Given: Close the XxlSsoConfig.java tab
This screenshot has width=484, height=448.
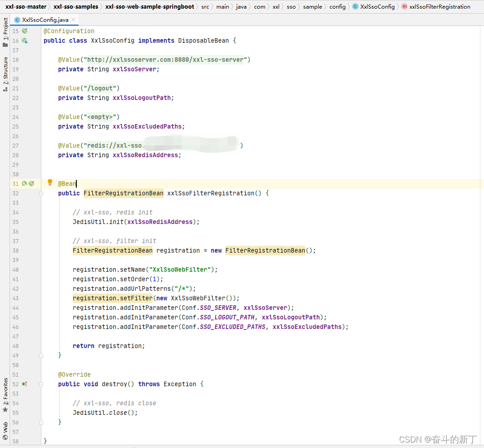Looking at the screenshot, I should (x=73, y=20).
